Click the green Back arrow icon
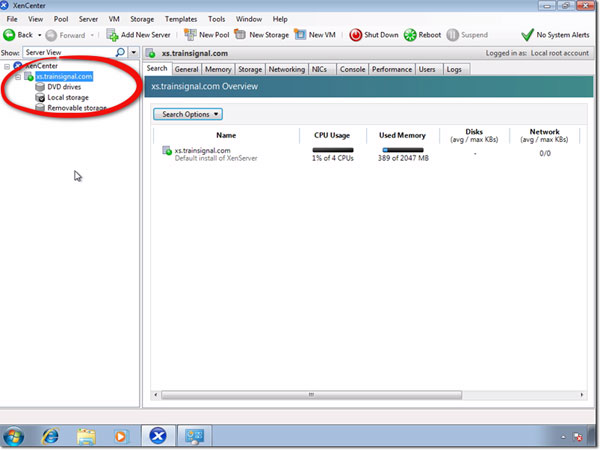This screenshot has height=450, width=600. tap(9, 35)
